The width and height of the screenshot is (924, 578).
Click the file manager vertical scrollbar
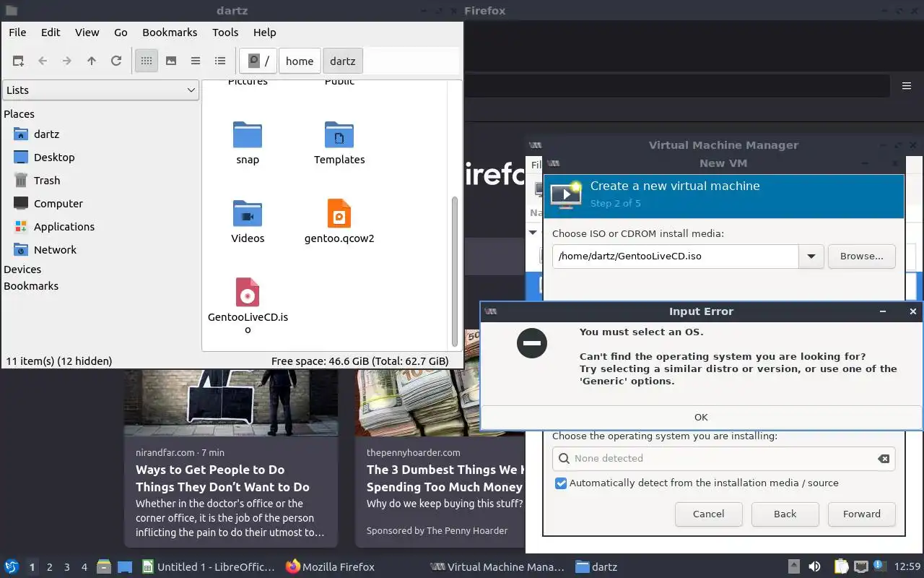(455, 271)
